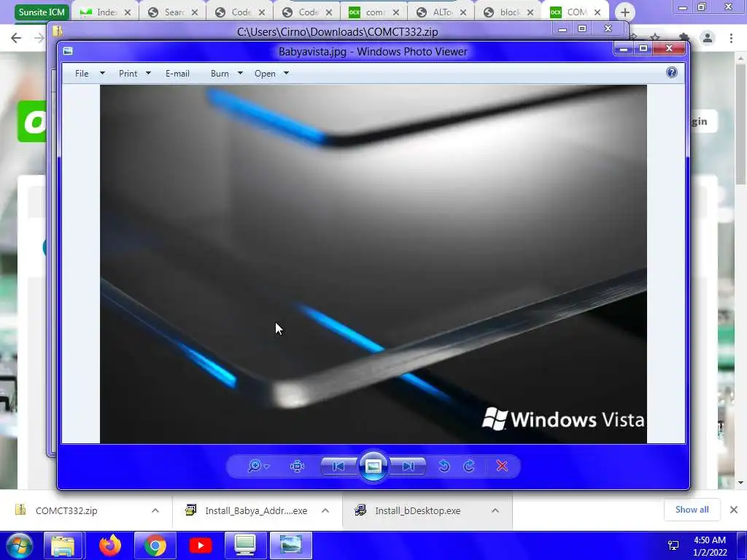The height and width of the screenshot is (560, 747).
Task: Open YouTube taskbar shortcut
Action: point(200,545)
